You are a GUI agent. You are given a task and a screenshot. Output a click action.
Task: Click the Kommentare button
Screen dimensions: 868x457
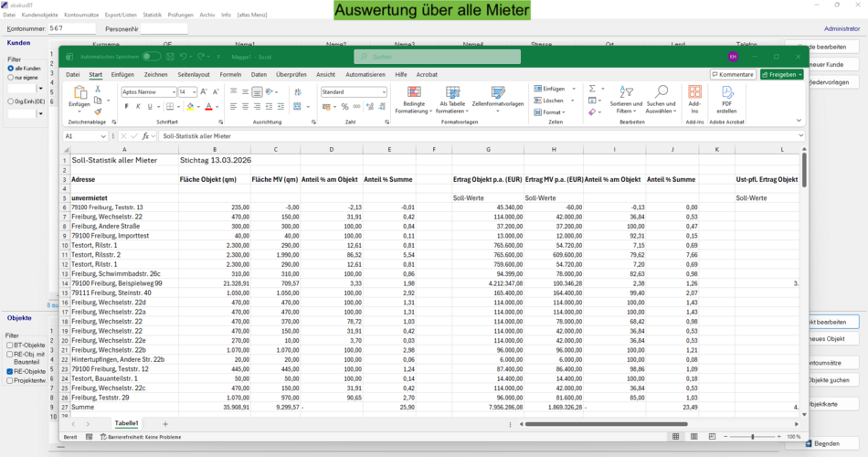point(733,74)
